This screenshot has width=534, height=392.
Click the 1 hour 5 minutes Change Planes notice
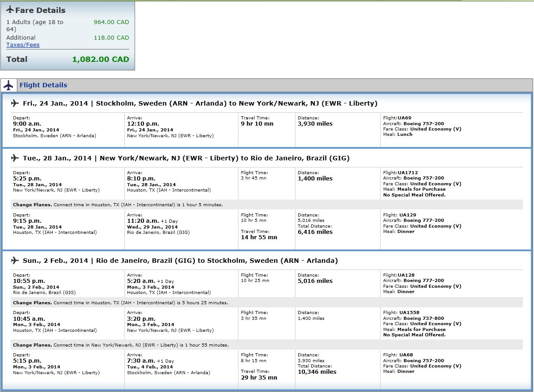118,205
